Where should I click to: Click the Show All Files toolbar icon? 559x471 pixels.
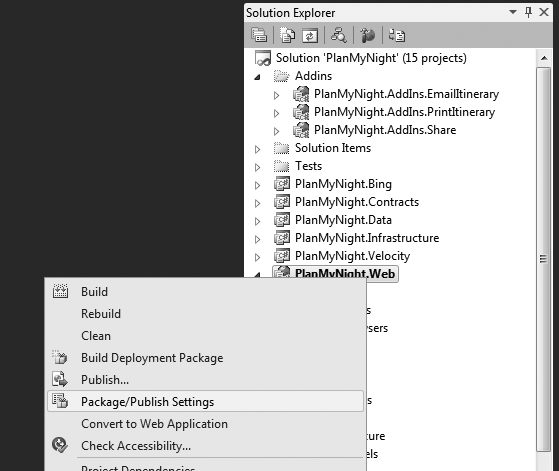point(287,35)
